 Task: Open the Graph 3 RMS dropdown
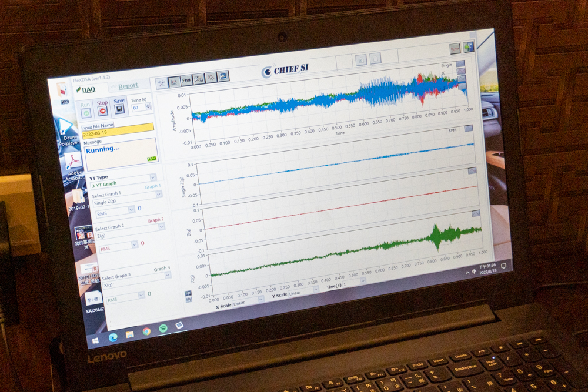click(x=141, y=295)
